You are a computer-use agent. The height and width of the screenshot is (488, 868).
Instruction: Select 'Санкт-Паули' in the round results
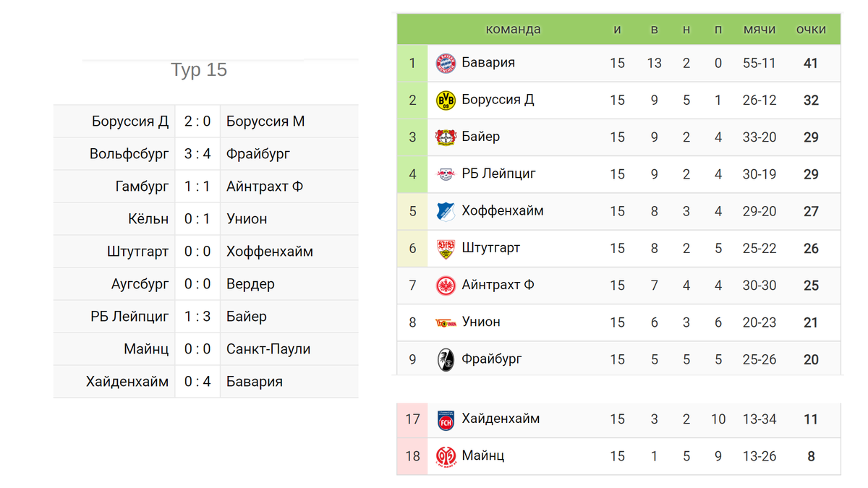268,349
